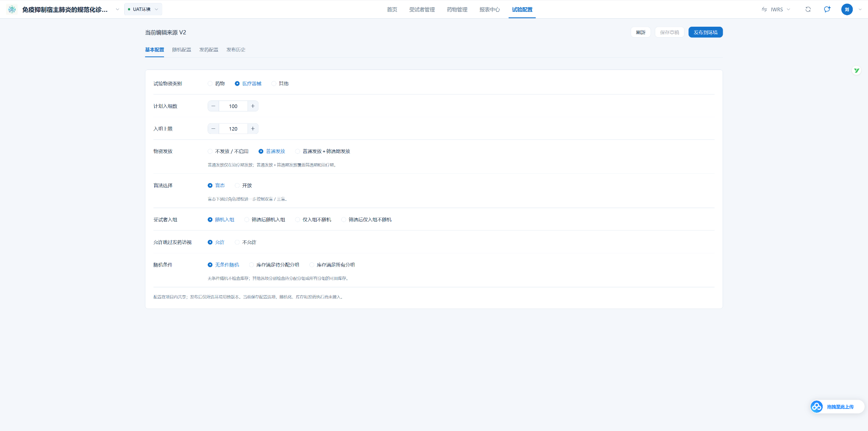Image resolution: width=868 pixels, height=431 pixels.
Task: Click the green Y floating extension icon
Action: tap(857, 71)
